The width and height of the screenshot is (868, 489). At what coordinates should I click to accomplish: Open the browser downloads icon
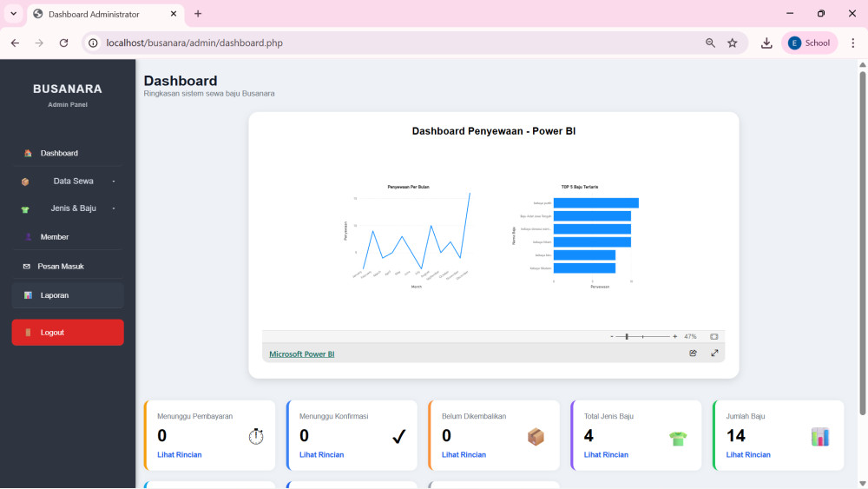(766, 43)
